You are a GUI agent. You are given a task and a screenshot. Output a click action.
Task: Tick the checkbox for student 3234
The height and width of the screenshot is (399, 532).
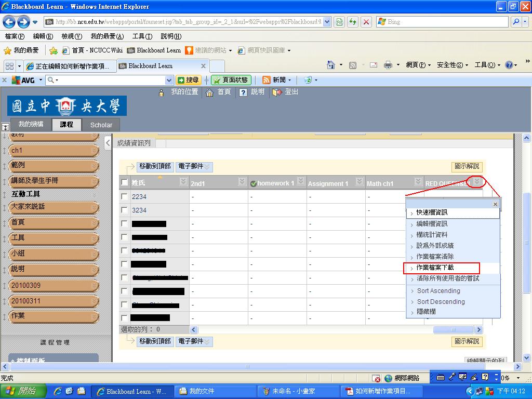pos(125,210)
